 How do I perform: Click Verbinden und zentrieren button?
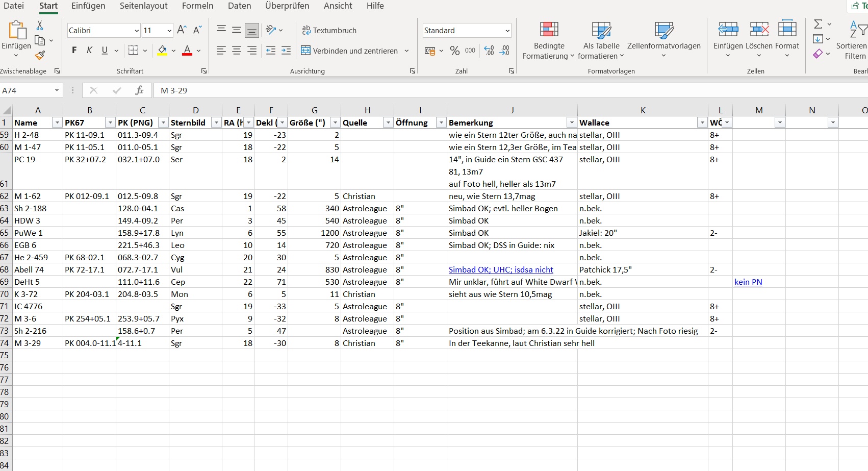click(x=349, y=51)
